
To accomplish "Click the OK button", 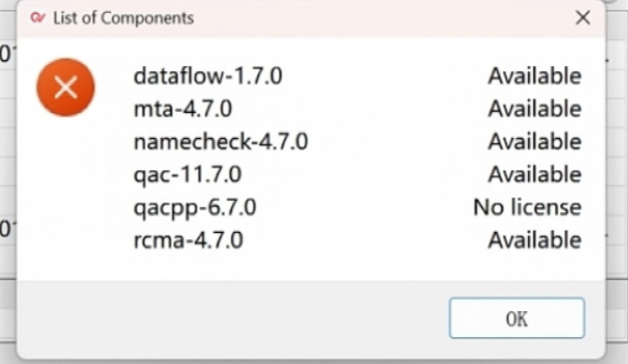I will (x=517, y=319).
